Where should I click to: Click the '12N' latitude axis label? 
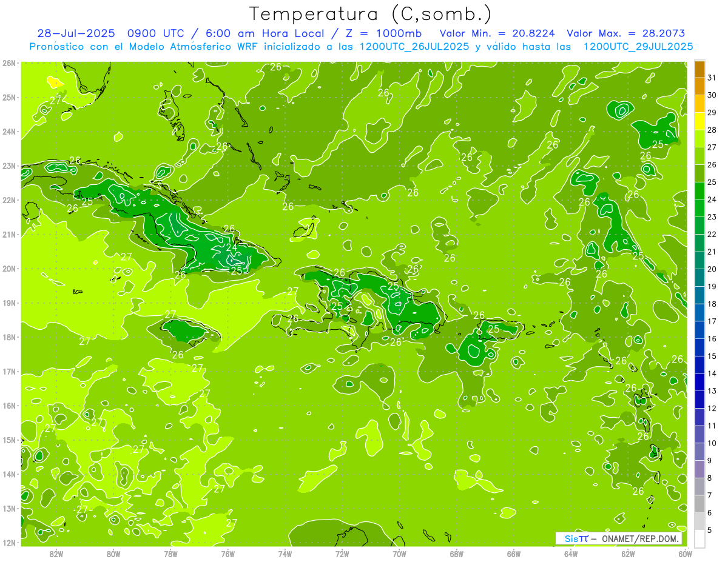pyautogui.click(x=9, y=543)
